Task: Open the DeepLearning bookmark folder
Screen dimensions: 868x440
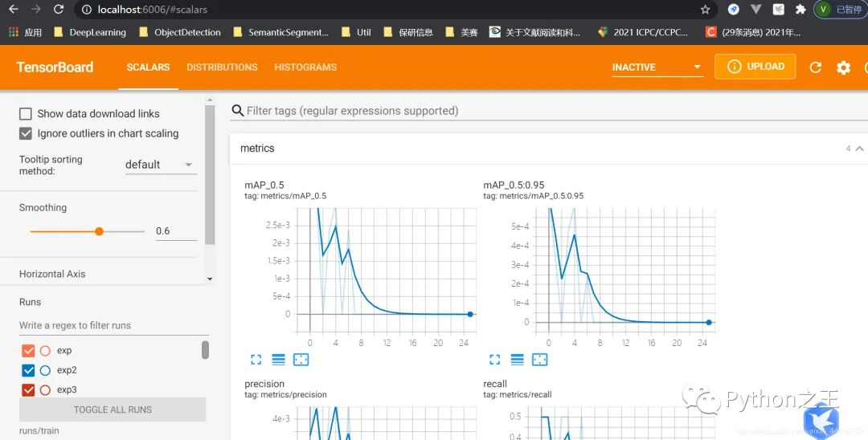Action: (x=90, y=32)
